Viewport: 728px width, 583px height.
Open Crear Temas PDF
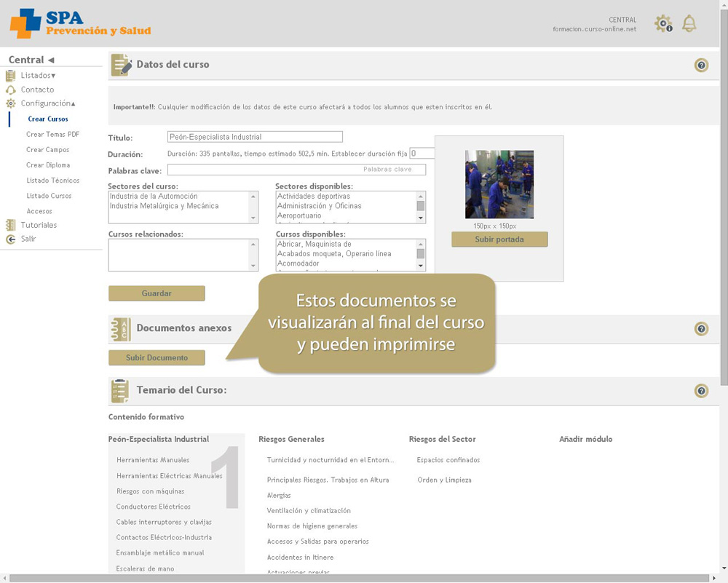coord(52,134)
